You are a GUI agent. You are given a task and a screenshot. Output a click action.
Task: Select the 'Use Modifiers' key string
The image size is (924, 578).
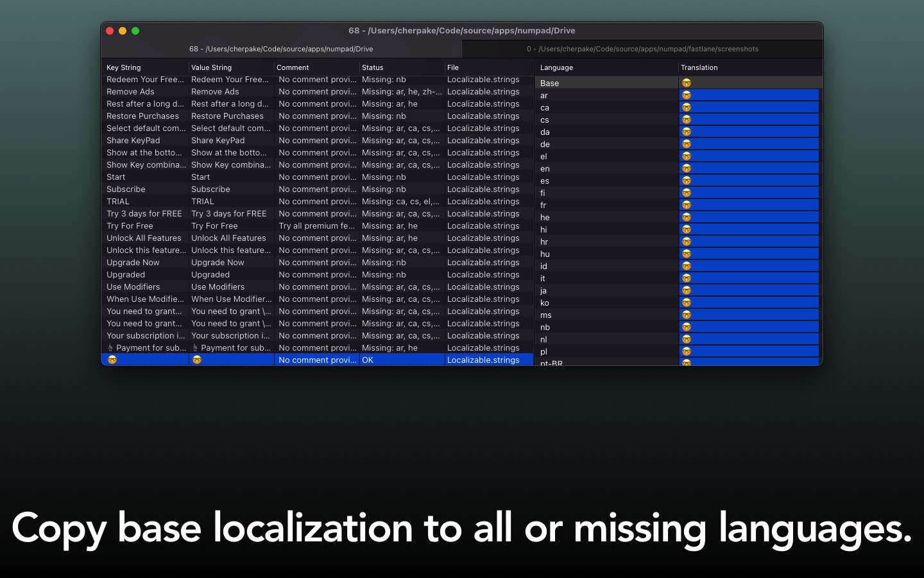point(133,287)
